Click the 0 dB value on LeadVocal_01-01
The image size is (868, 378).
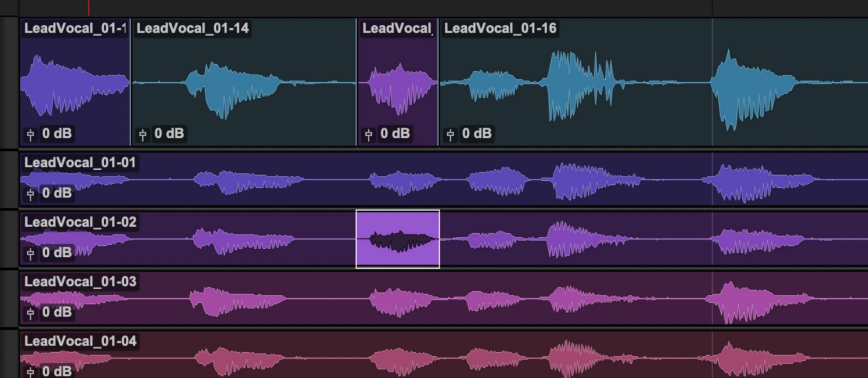tap(57, 193)
